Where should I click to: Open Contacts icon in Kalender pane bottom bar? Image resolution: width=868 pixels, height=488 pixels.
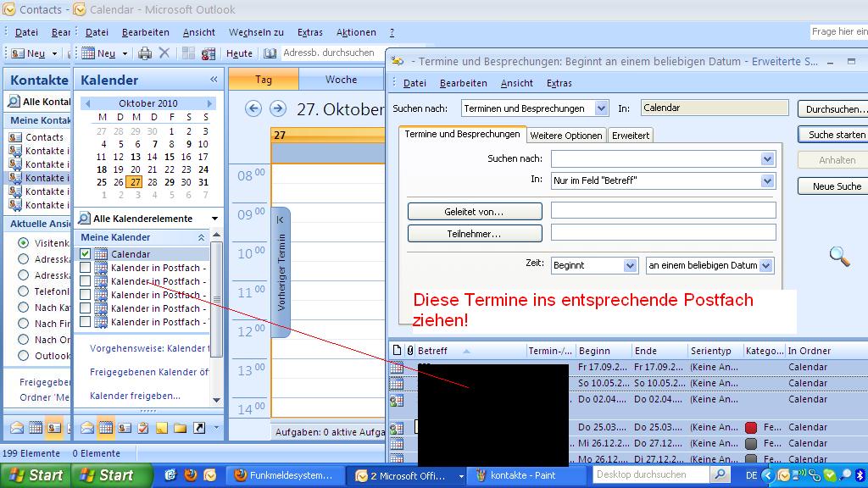[x=125, y=428]
